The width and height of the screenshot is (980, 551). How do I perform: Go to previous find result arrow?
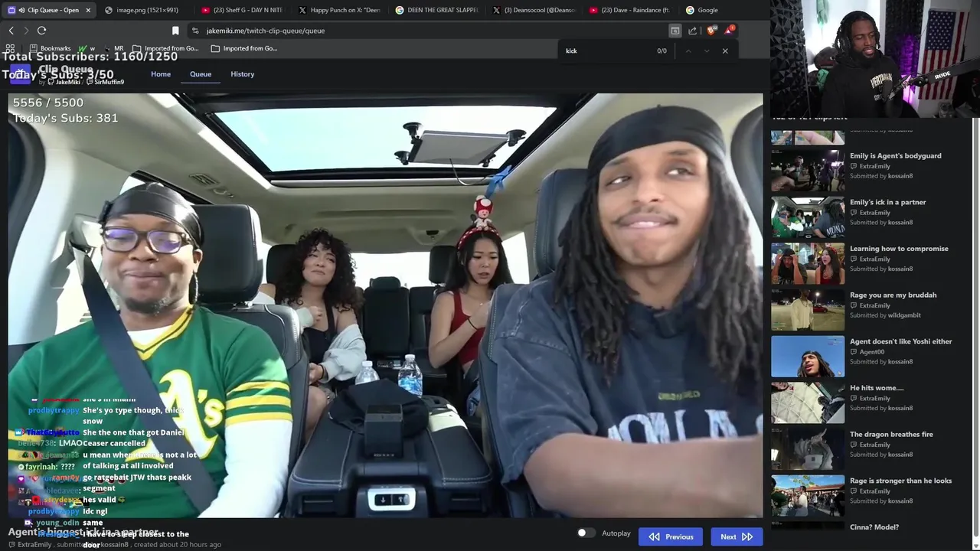[688, 51]
